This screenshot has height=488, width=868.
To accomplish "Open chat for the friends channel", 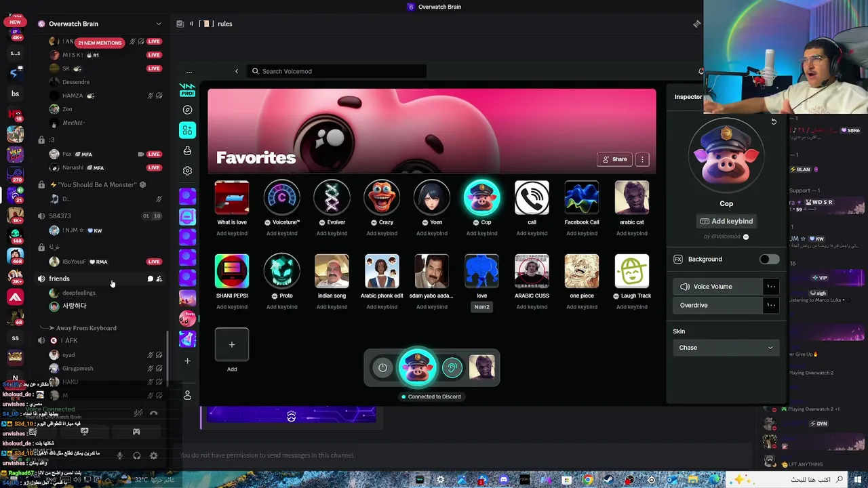I will coord(150,279).
